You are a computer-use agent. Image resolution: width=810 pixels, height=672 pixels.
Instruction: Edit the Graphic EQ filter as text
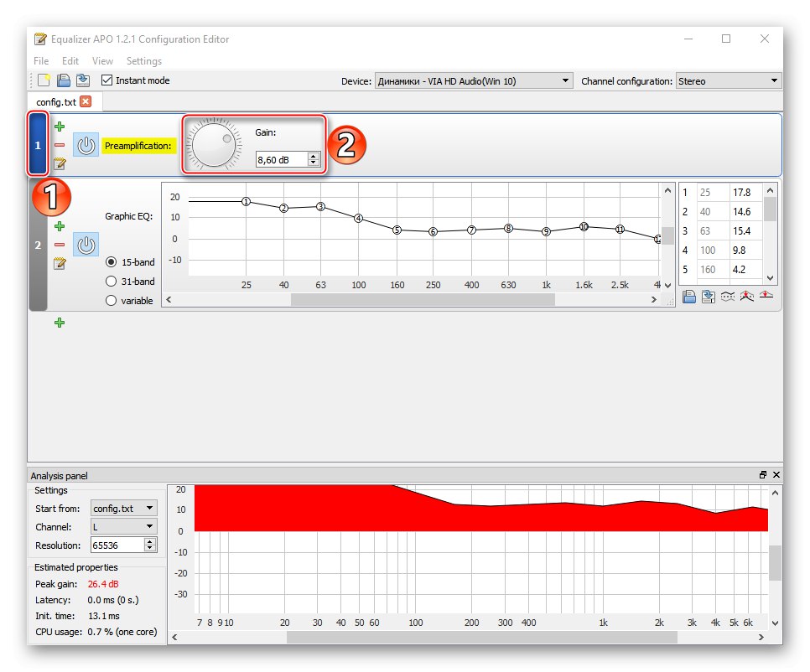(x=60, y=263)
